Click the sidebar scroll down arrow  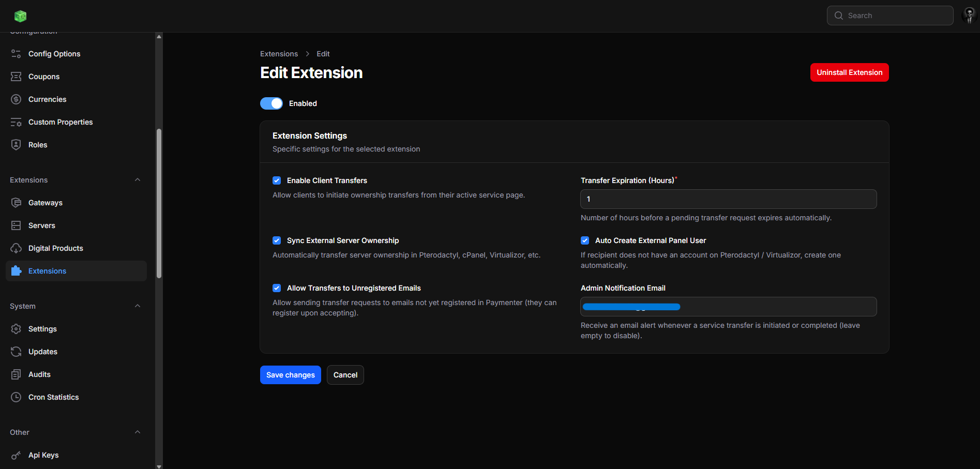pos(159,466)
